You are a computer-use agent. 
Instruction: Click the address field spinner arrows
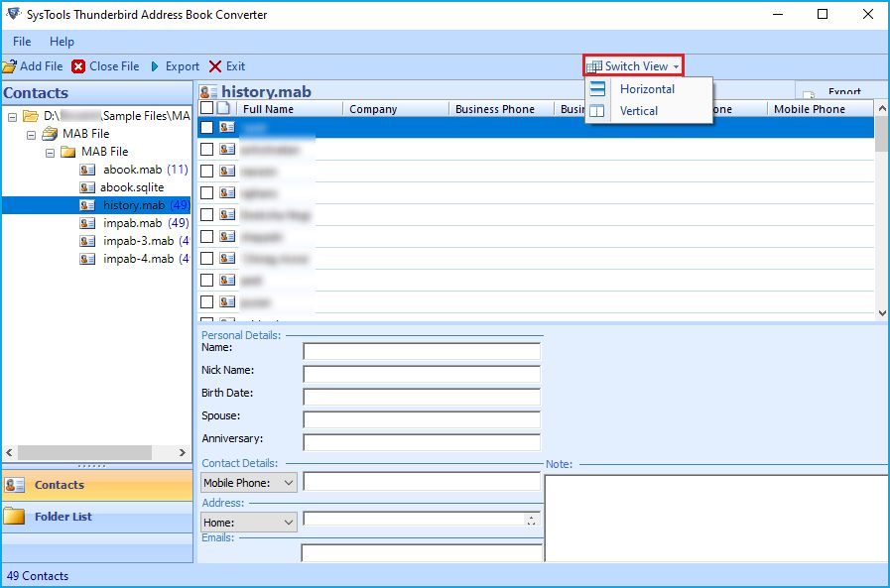531,520
